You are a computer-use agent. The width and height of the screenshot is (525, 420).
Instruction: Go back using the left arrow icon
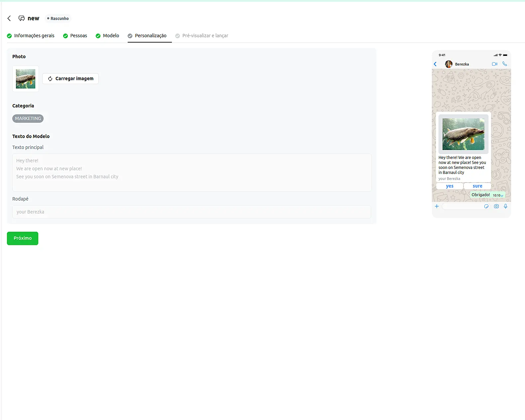9,18
